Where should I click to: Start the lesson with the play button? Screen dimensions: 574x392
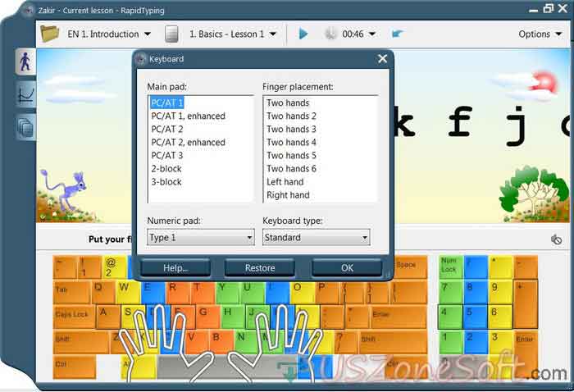click(x=303, y=34)
